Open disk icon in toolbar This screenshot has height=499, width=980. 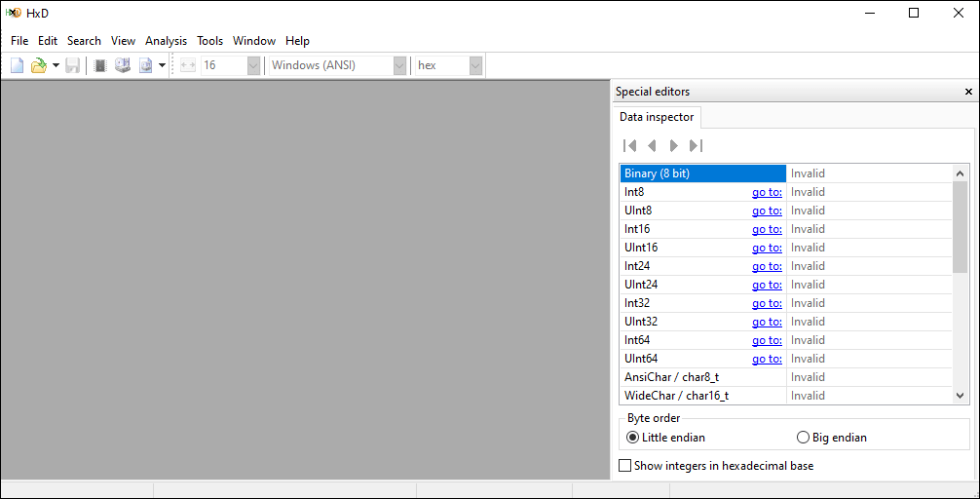123,65
